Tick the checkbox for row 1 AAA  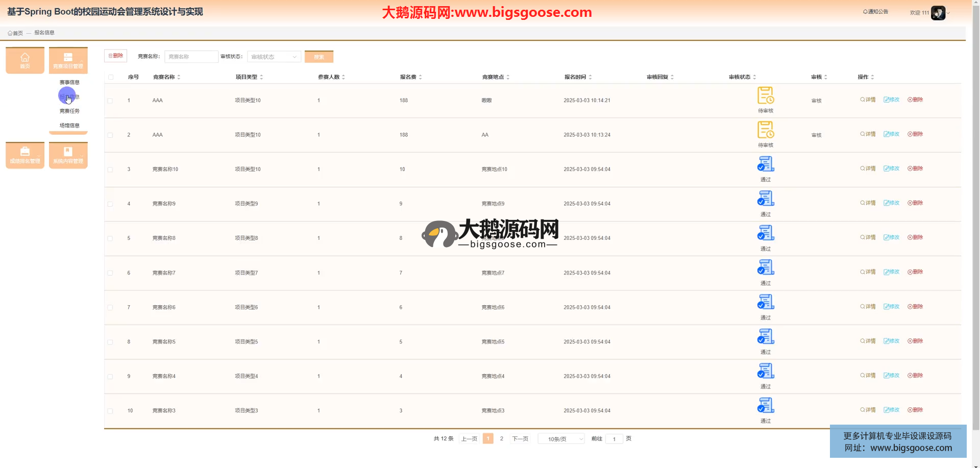click(x=110, y=101)
